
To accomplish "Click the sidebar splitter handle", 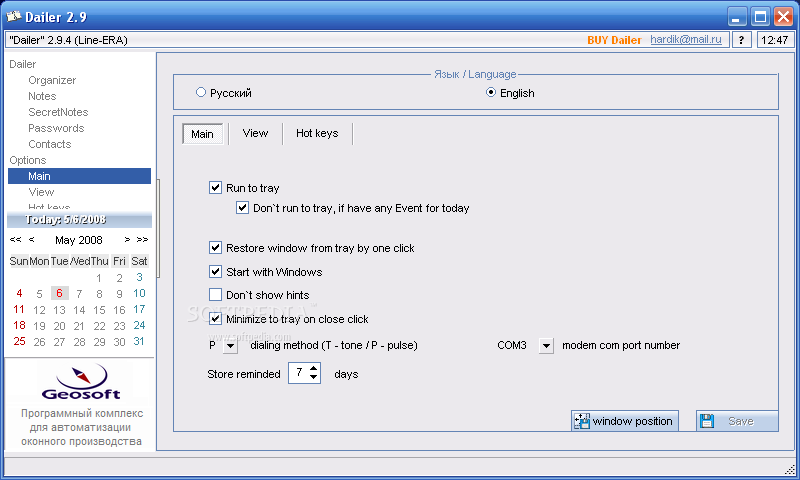I will pos(158,228).
